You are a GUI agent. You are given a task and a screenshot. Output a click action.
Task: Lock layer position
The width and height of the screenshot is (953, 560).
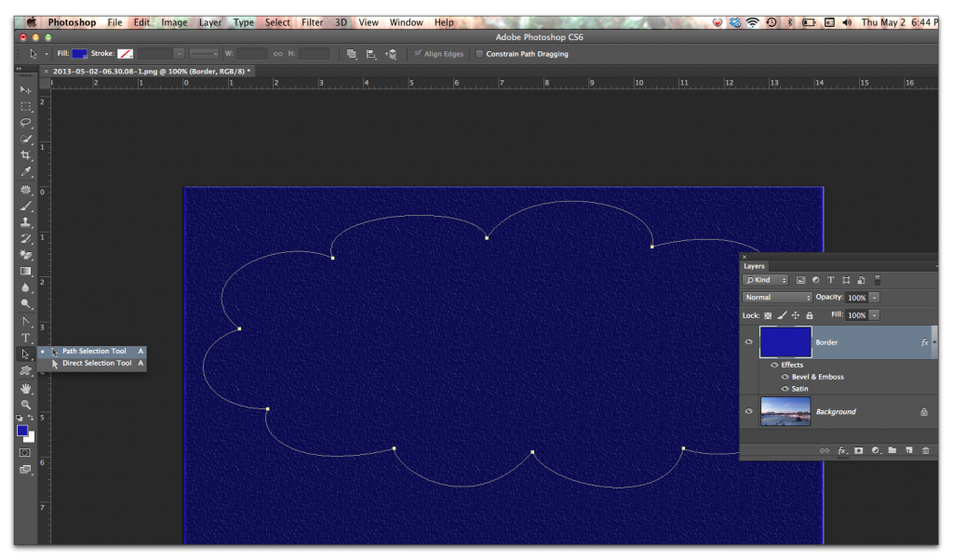796,315
